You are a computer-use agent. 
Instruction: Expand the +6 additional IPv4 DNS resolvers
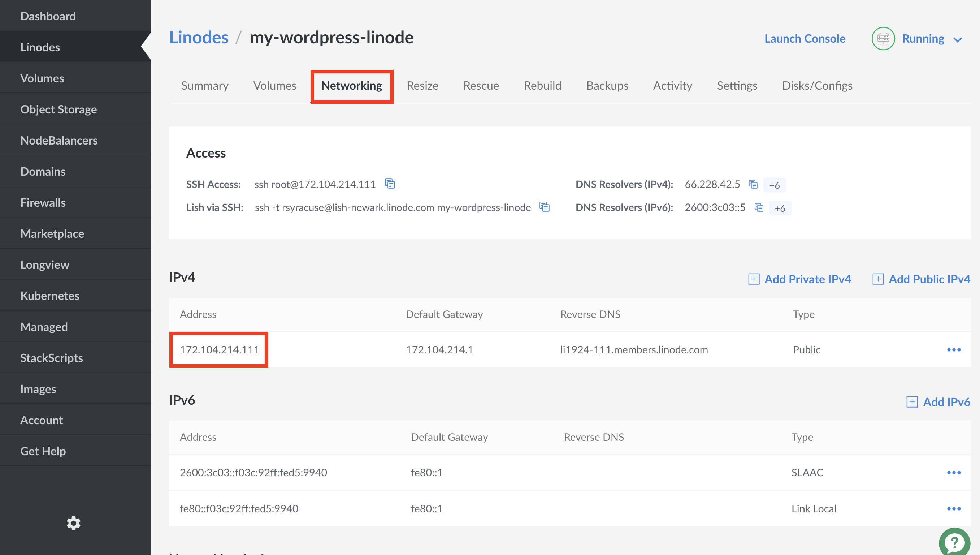[x=775, y=183]
